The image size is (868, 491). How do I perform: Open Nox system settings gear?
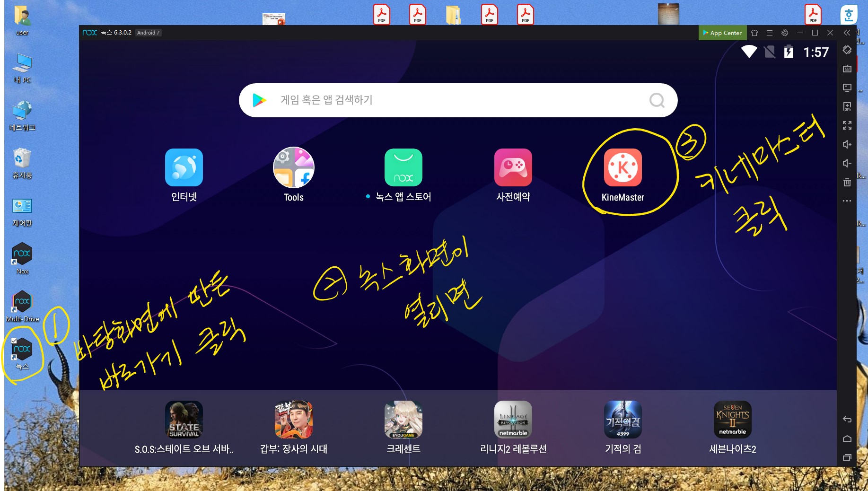coord(785,33)
